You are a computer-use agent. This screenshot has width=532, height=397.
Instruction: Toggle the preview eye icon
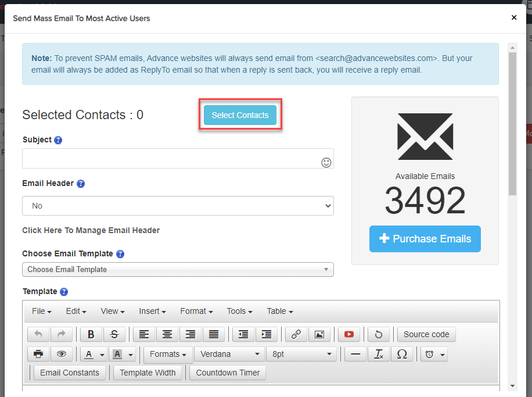click(x=61, y=354)
